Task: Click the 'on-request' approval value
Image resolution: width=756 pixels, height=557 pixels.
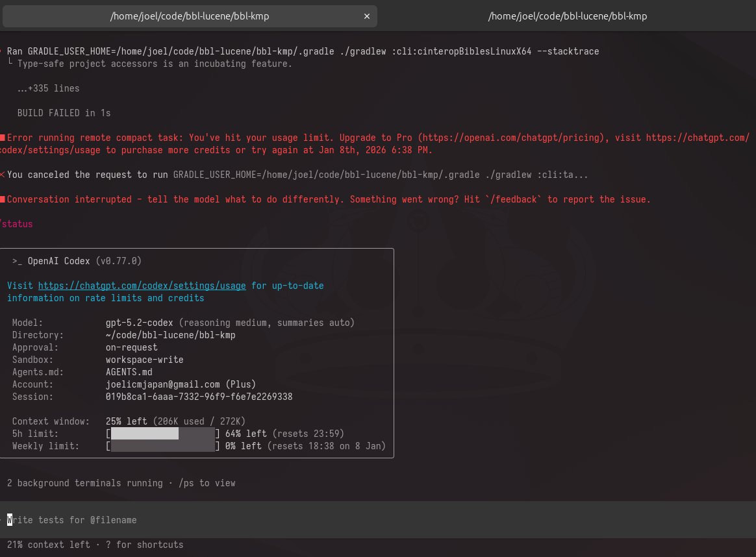Action: (132, 347)
